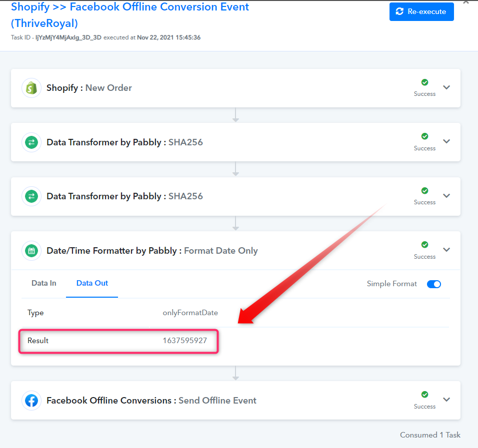Select the Result value 1637595927

click(x=184, y=341)
